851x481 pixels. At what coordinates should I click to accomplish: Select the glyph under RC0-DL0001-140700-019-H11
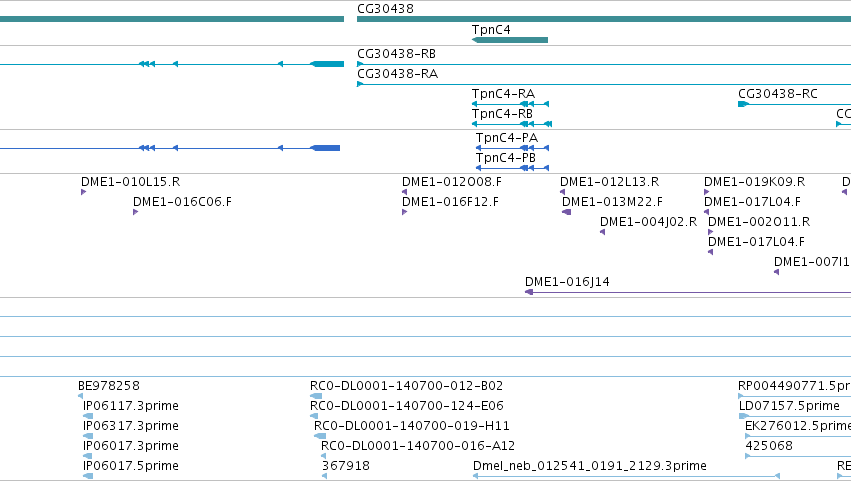320,436
